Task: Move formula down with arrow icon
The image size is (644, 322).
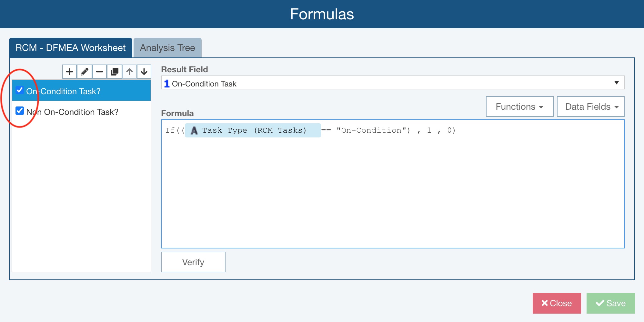Action: point(144,72)
